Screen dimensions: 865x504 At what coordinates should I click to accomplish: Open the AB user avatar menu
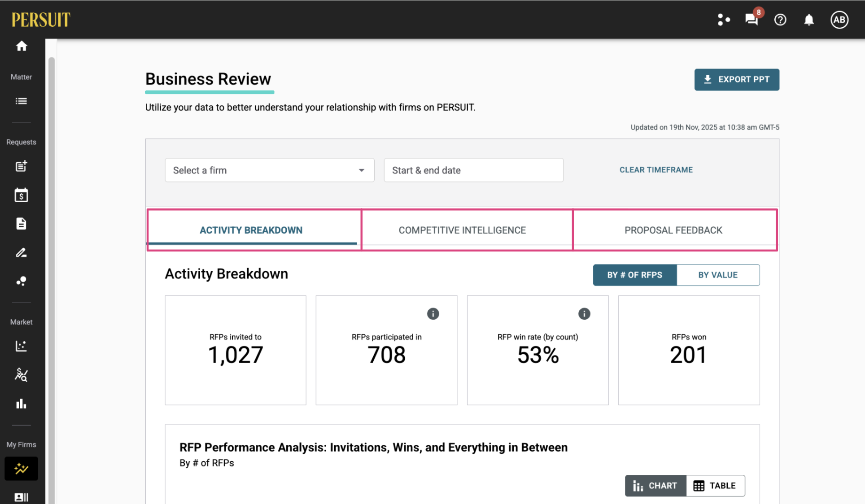[x=839, y=20]
